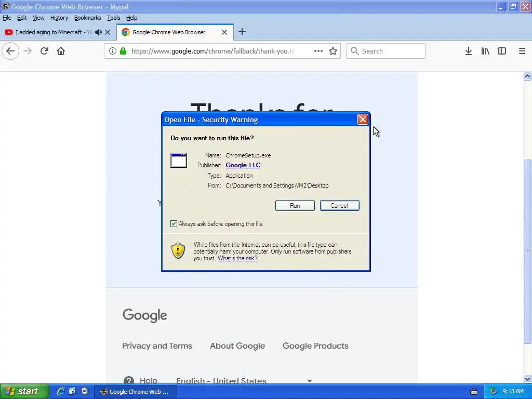Open page actions three-dot menu
Screen dimensions: 532x399
[x=318, y=51]
